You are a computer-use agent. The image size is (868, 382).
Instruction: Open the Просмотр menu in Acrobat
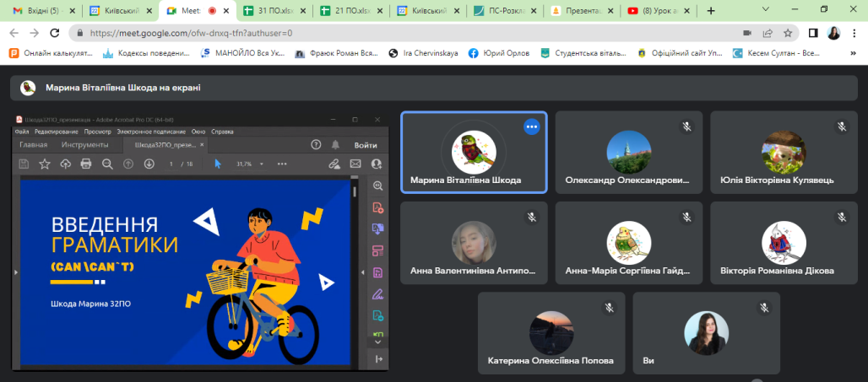[x=98, y=132]
